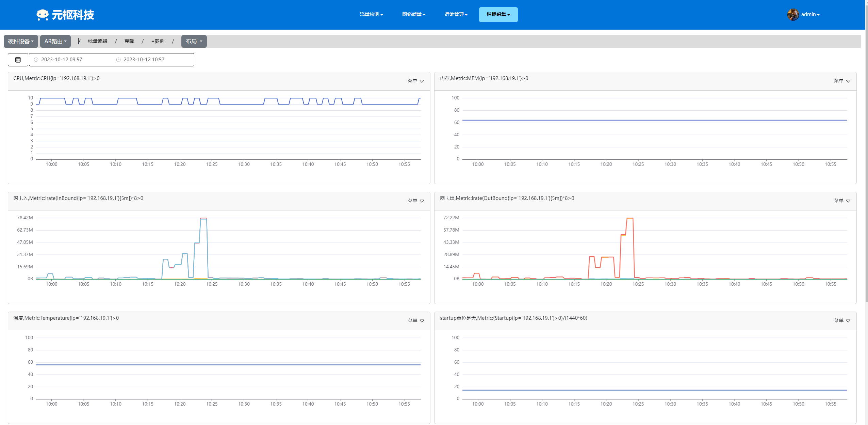Viewport: 868px width, 425px height.
Task: Click the 元枢科技 brand name
Action: [x=73, y=15]
